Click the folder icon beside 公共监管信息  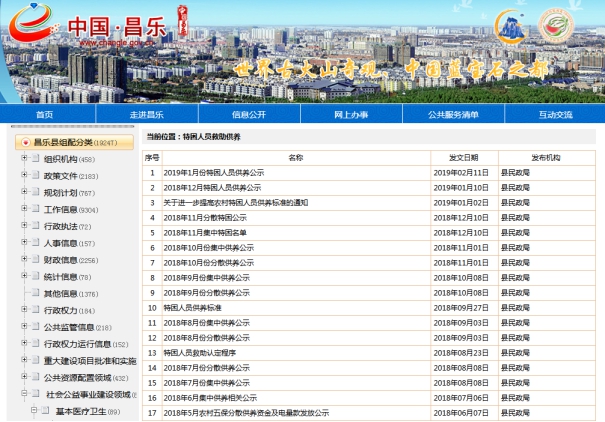(36, 327)
